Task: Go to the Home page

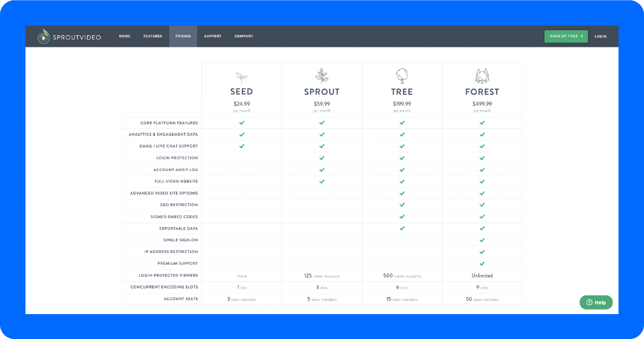Action: (x=125, y=36)
